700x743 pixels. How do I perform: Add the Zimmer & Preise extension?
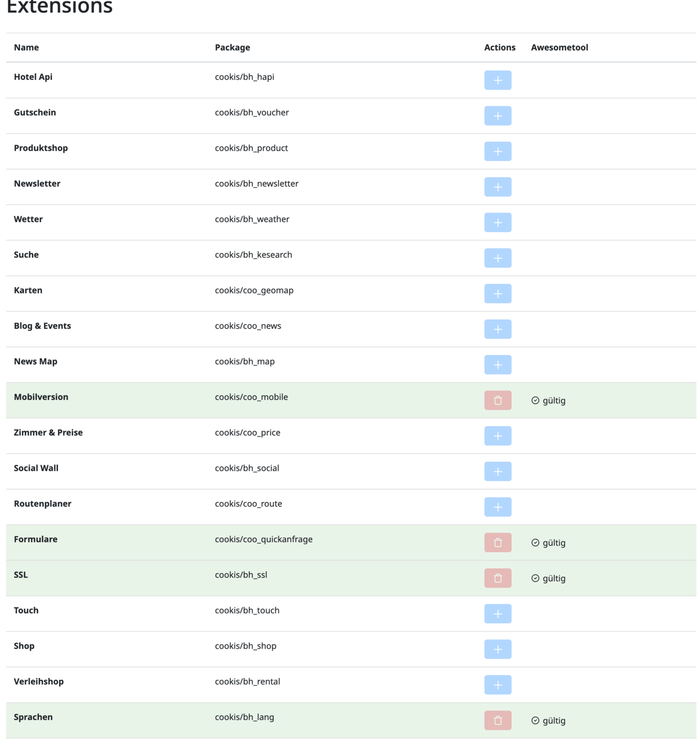[497, 436]
